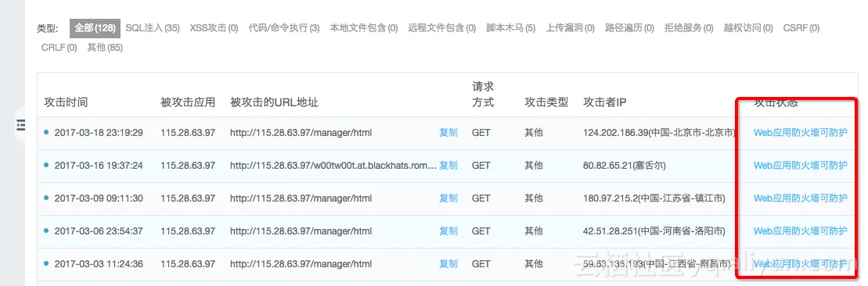The height and width of the screenshot is (286, 868).
Task: Select the 越权访问 (0) filter
Action: tap(748, 27)
